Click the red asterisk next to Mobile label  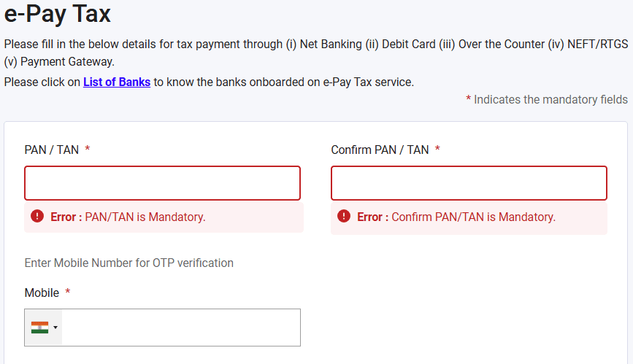tap(68, 291)
